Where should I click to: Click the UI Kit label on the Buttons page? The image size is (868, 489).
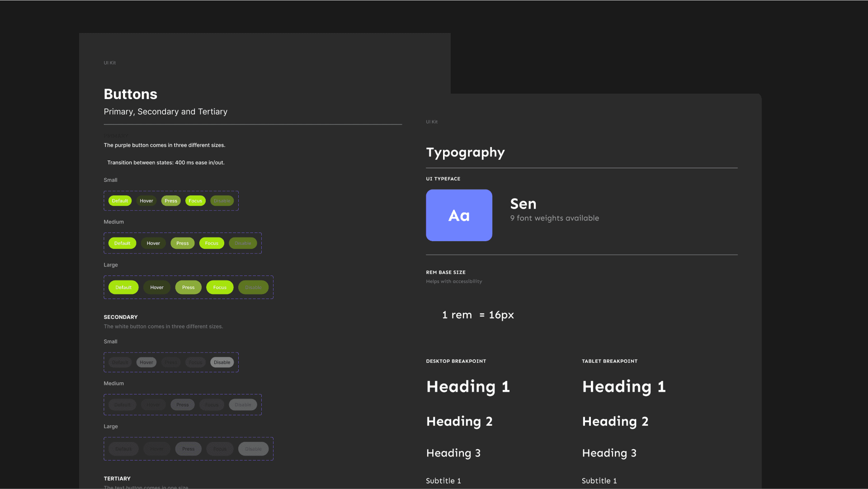coord(110,63)
